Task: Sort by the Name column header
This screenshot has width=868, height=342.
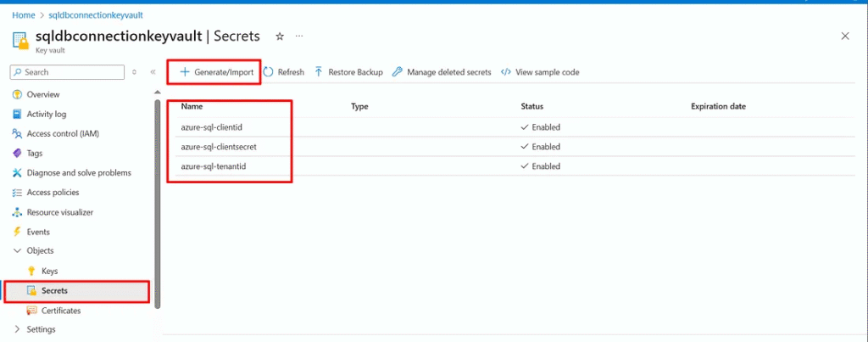Action: pos(192,106)
